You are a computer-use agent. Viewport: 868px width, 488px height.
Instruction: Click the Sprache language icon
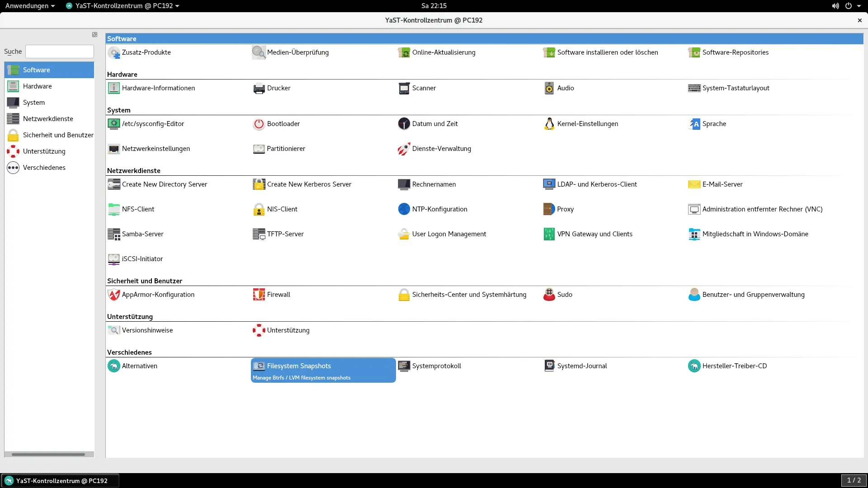click(694, 124)
